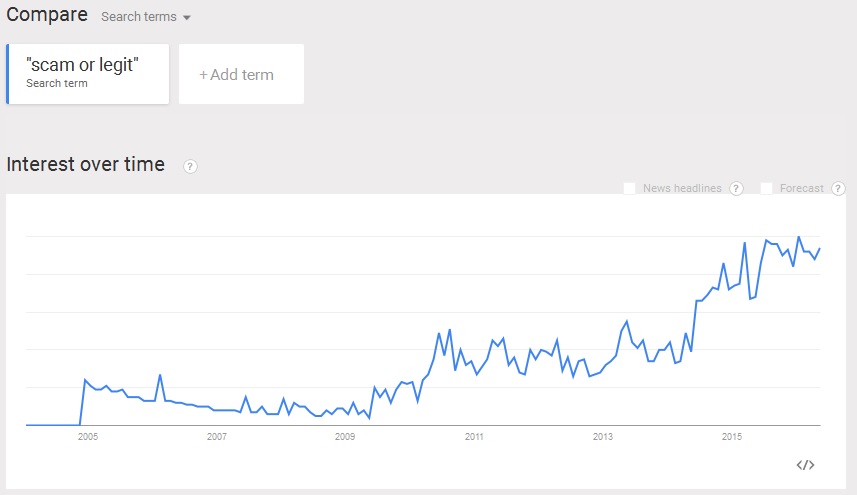The image size is (857, 495).
Task: Click the Compare heading
Action: [x=47, y=15]
